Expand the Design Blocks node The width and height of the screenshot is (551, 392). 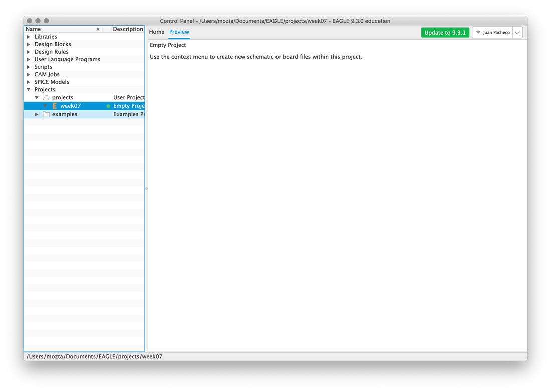point(29,44)
